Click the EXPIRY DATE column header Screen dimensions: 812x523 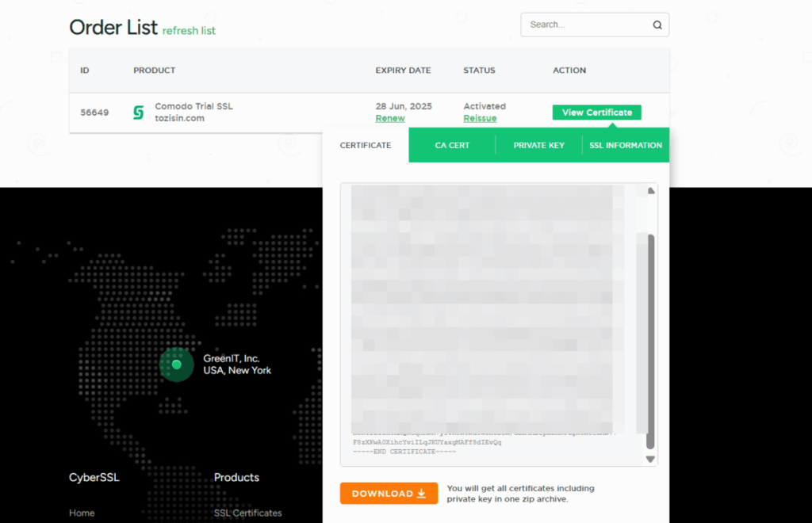pos(403,71)
